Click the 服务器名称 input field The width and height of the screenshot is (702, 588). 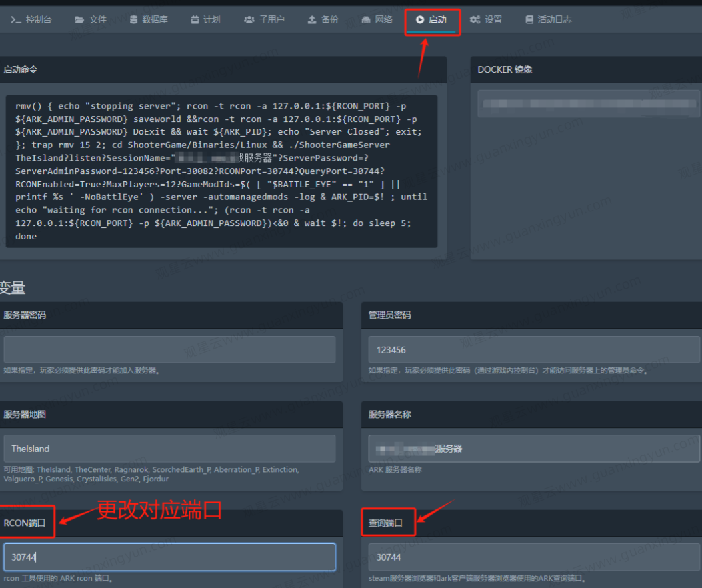point(533,449)
